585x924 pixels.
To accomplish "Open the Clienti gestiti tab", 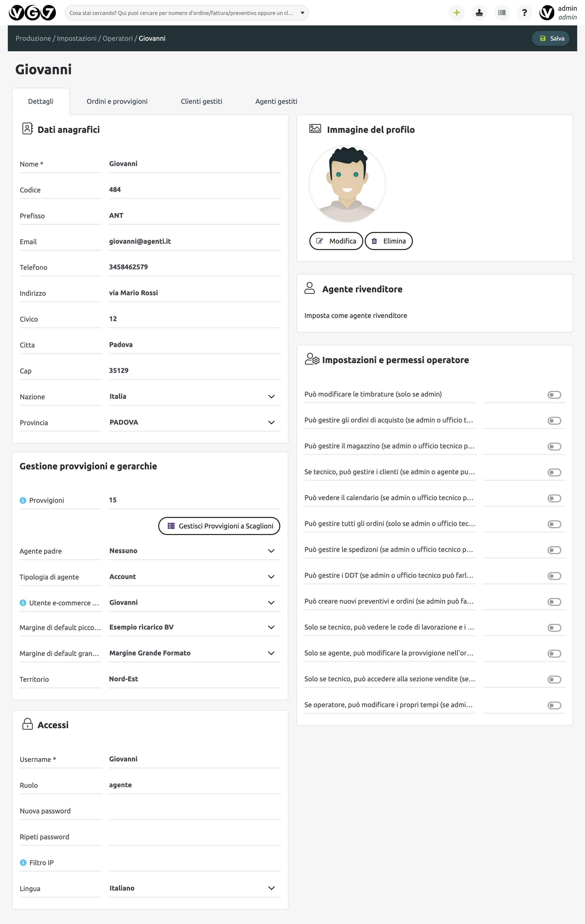I will point(201,101).
